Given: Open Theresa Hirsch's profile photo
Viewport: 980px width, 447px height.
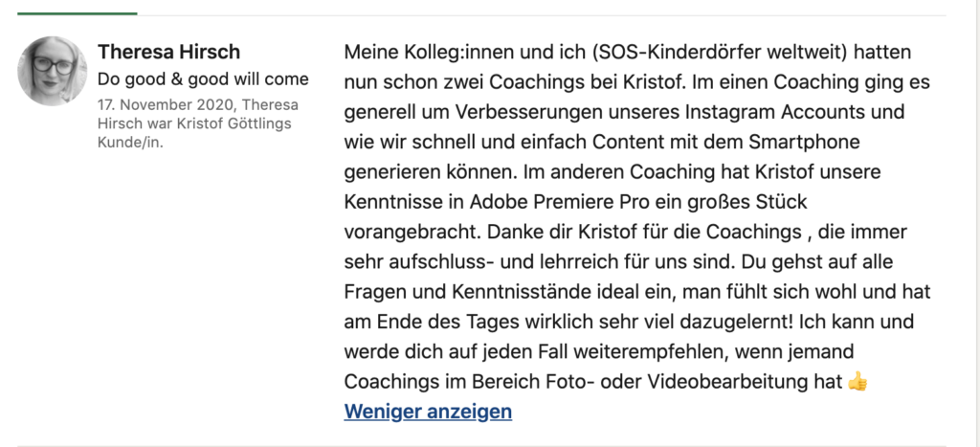Looking at the screenshot, I should pos(53,71).
